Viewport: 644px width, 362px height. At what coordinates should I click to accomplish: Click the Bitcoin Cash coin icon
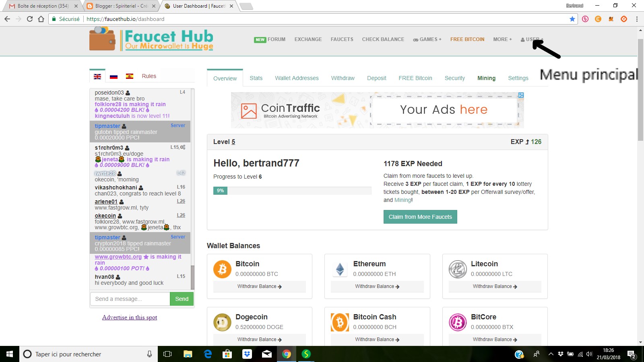340,323
